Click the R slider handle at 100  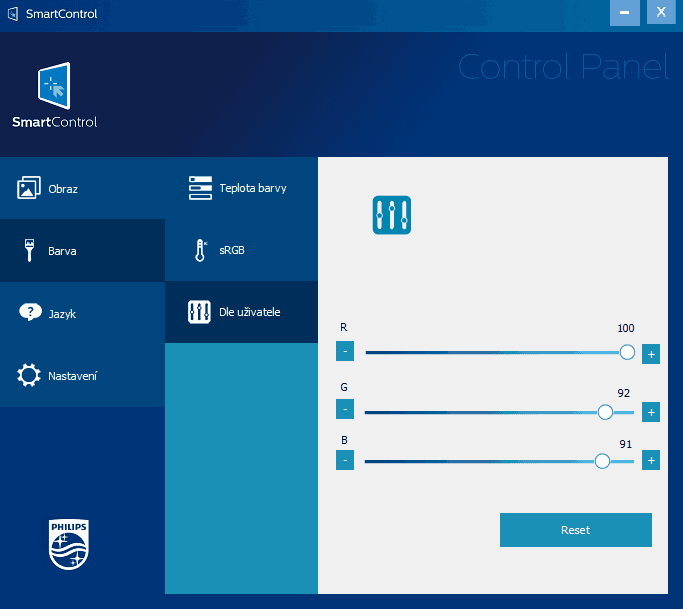[x=627, y=352]
